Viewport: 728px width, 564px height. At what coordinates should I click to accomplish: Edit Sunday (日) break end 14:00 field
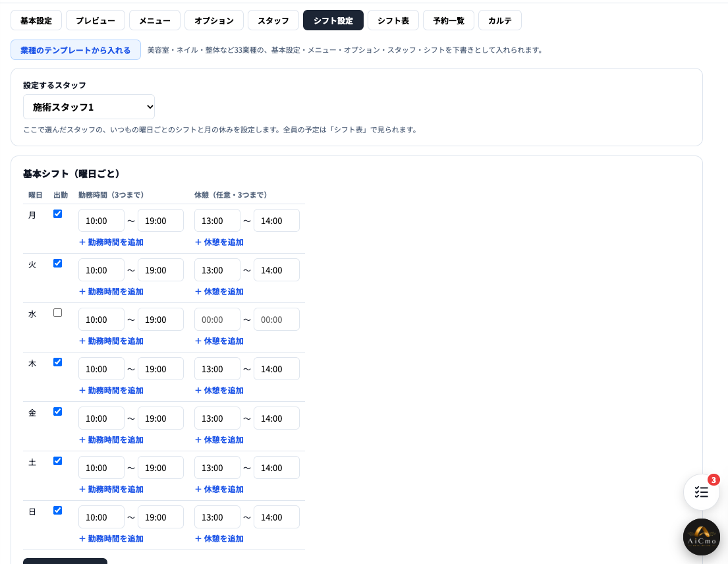277,517
